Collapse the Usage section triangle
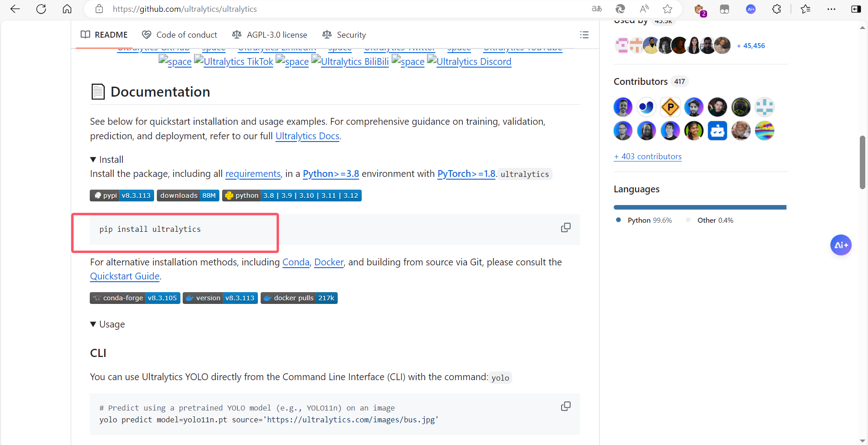Image resolution: width=868 pixels, height=445 pixels. tap(93, 324)
